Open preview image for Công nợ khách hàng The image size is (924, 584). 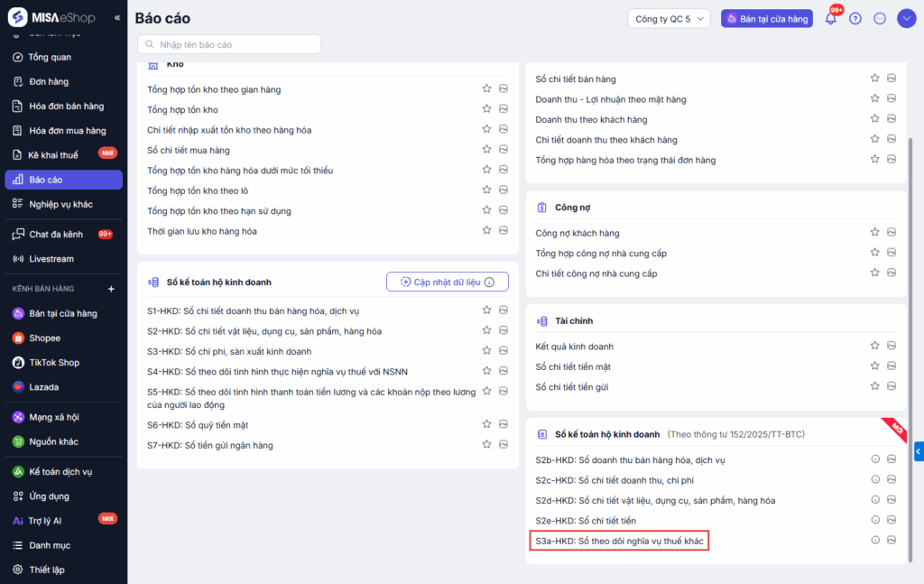coord(892,233)
